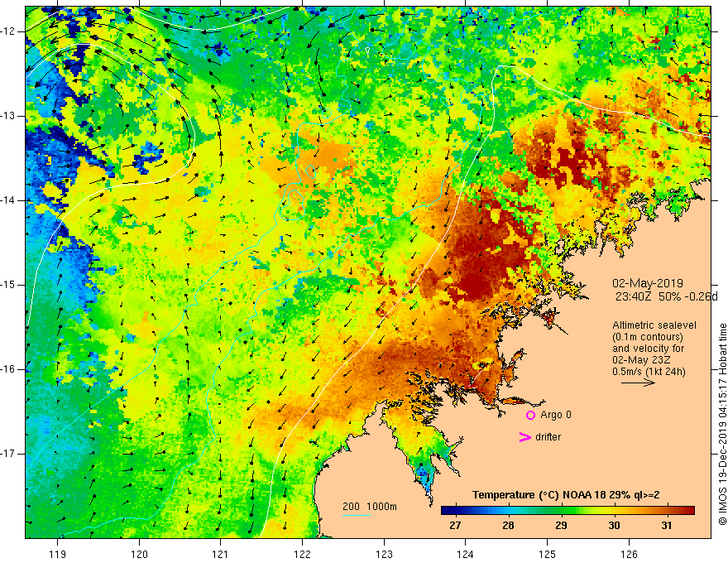Click longitude label 120 on the axis

tap(139, 554)
